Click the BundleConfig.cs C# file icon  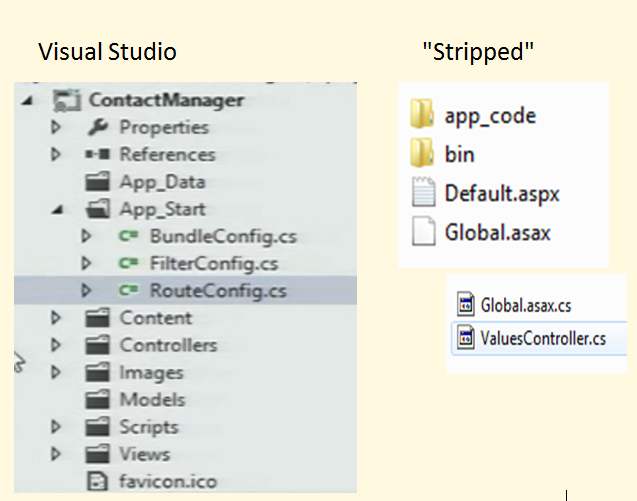pos(128,237)
